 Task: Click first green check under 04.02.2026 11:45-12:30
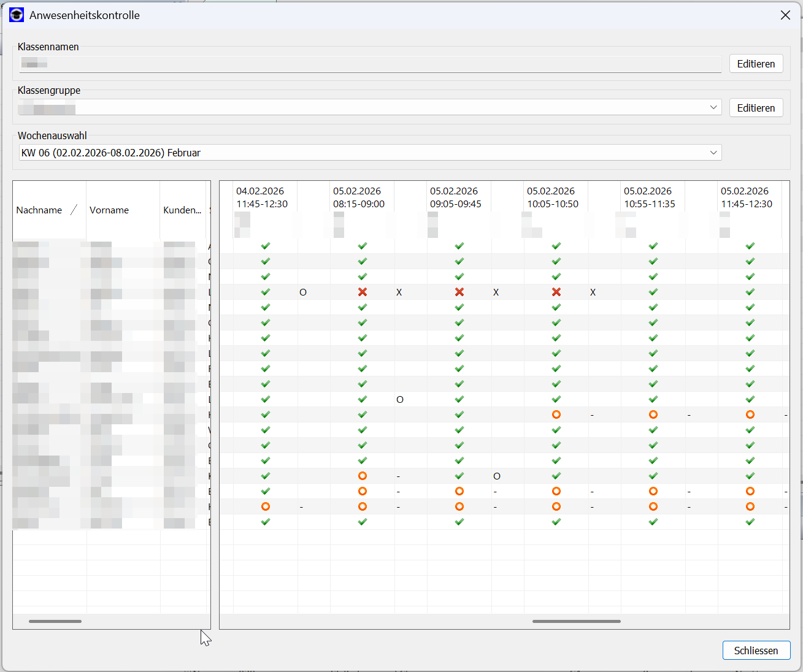click(x=266, y=246)
